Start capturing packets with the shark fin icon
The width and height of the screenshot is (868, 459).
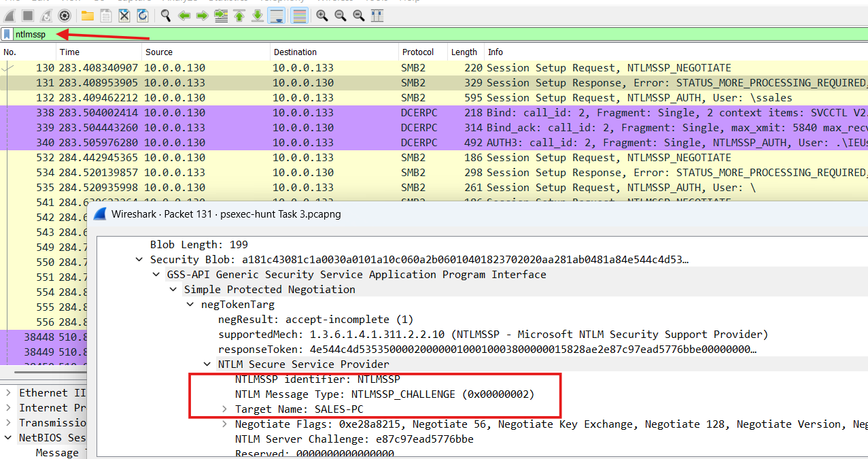(x=11, y=15)
